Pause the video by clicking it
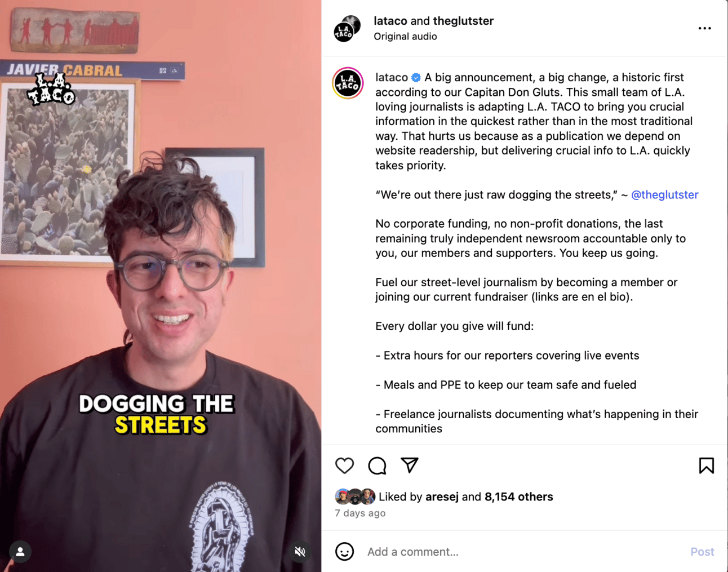728x572 pixels. click(x=161, y=286)
